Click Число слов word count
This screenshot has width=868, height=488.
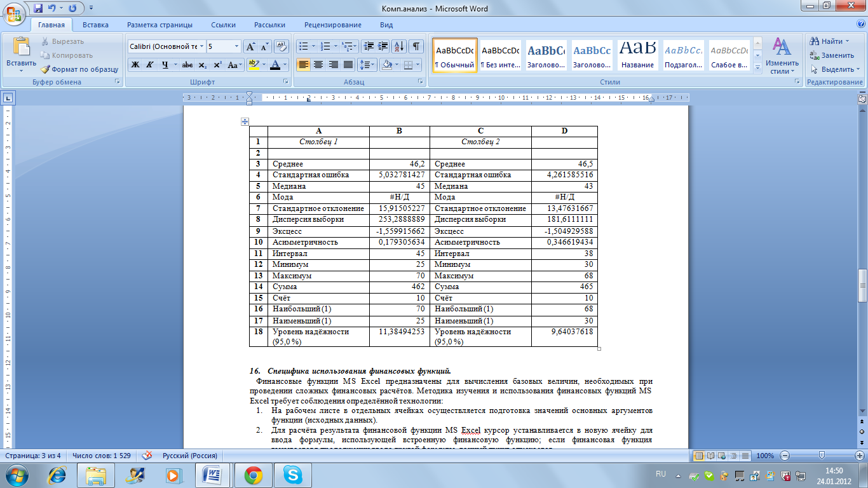coord(102,456)
